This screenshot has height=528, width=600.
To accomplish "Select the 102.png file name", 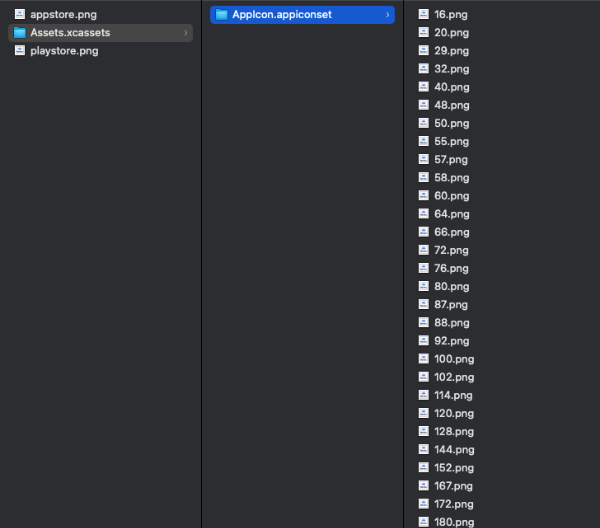I will point(454,377).
